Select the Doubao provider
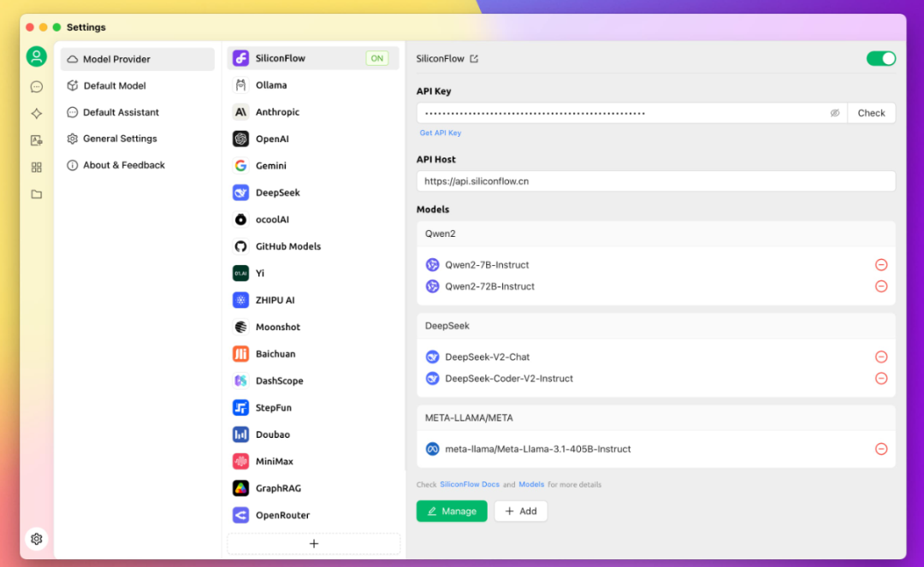 click(313, 434)
